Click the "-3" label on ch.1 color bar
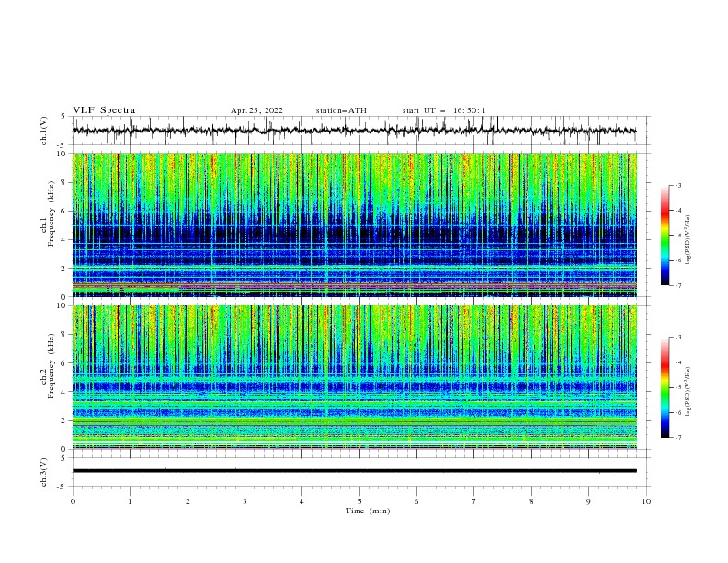 click(x=677, y=185)
